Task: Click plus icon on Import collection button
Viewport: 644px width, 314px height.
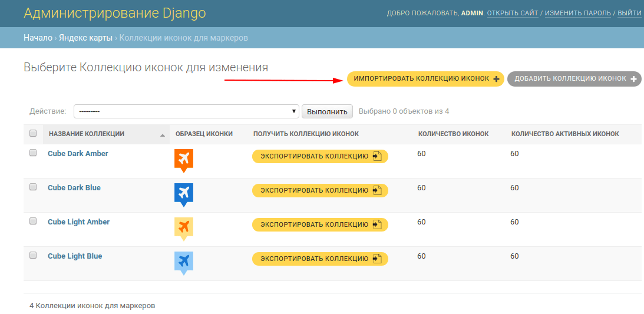Action: [496, 79]
